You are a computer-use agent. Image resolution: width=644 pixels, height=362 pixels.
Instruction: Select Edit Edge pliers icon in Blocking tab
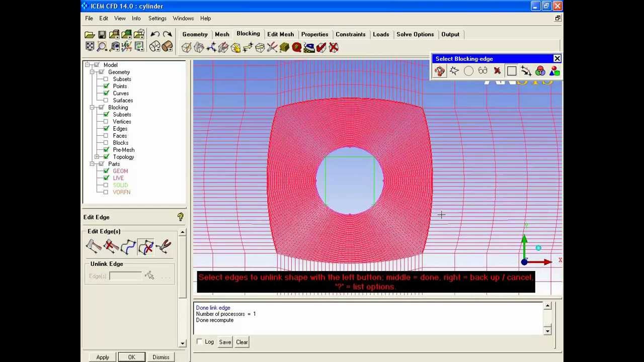(272, 48)
